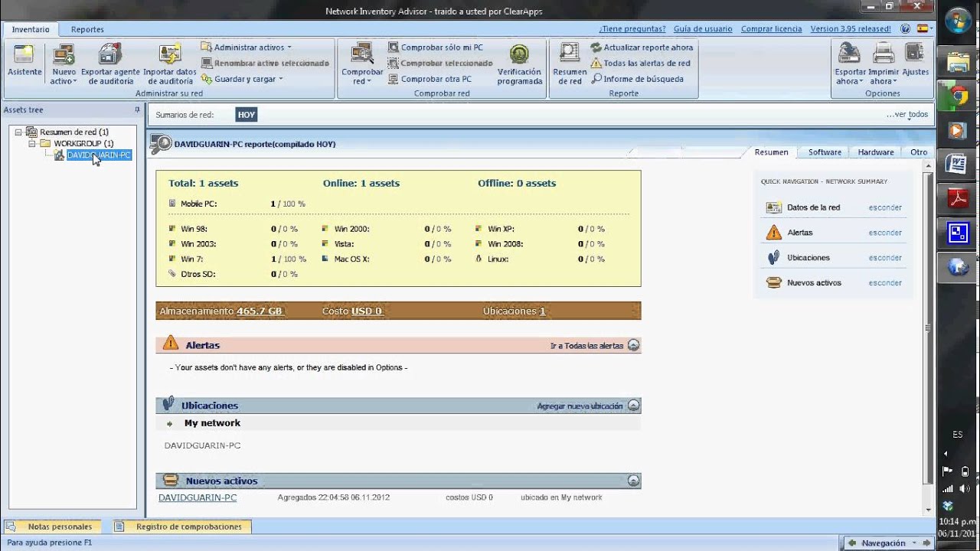Hide the Alertas navigation section
980x551 pixels.
click(885, 233)
